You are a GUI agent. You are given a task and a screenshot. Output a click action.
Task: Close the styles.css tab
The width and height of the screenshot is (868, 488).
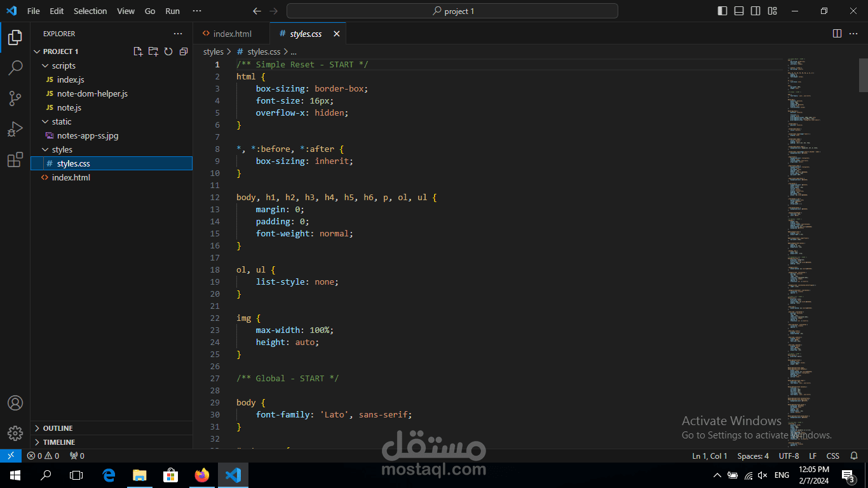337,34
